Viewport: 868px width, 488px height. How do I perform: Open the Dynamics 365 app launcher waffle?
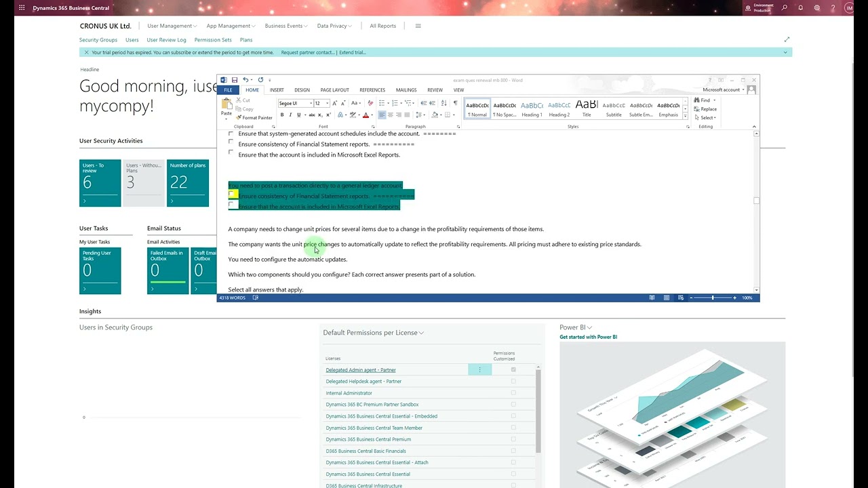click(22, 8)
